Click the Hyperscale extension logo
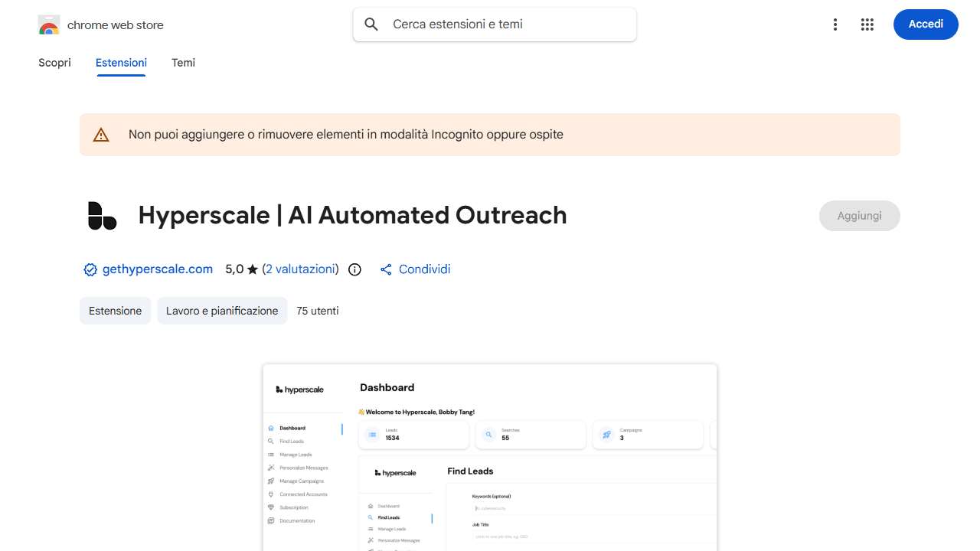The height and width of the screenshot is (551, 980). pos(102,215)
